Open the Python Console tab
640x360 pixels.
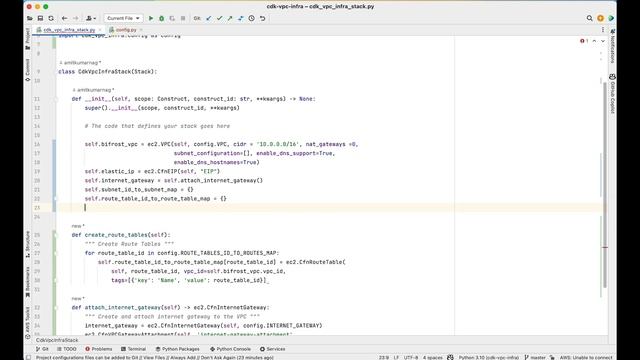tap(230, 349)
